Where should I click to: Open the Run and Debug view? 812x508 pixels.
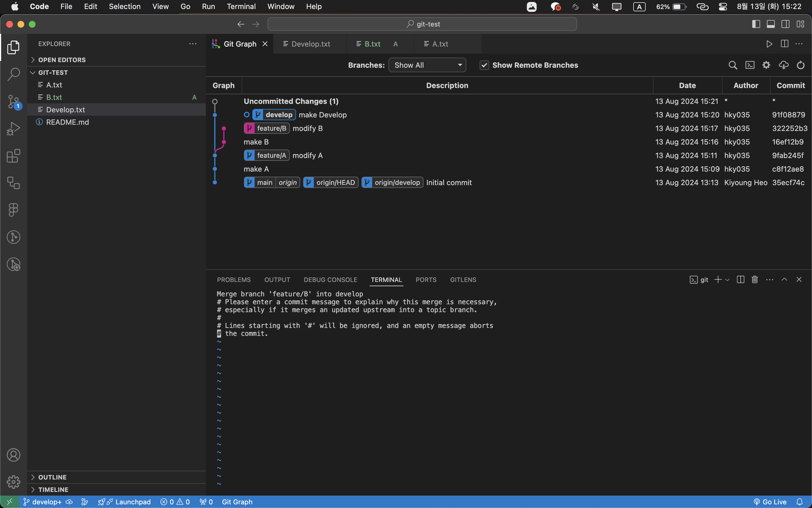14,129
